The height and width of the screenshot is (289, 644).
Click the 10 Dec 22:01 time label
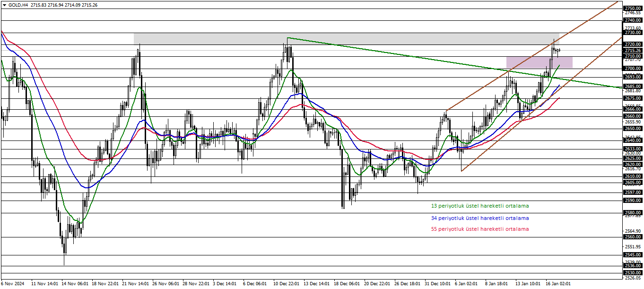[287, 284]
